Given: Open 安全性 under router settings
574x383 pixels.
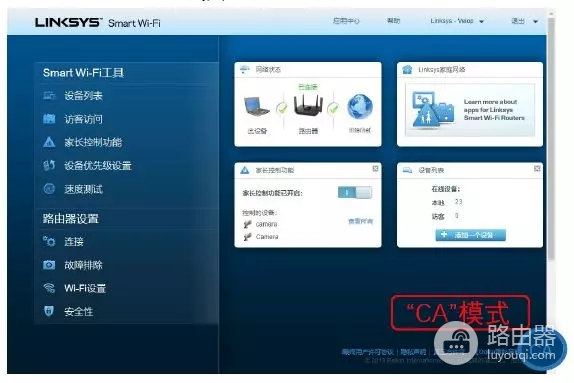Looking at the screenshot, I should (x=79, y=312).
